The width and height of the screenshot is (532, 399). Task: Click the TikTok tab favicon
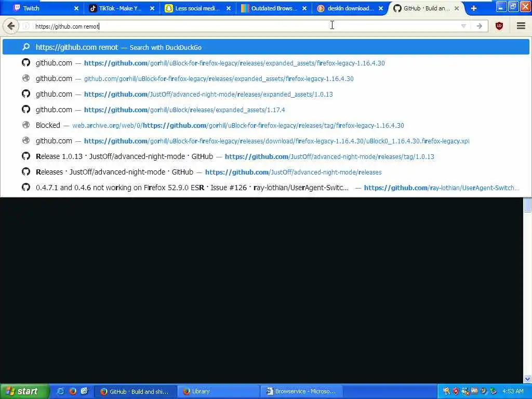point(92,8)
